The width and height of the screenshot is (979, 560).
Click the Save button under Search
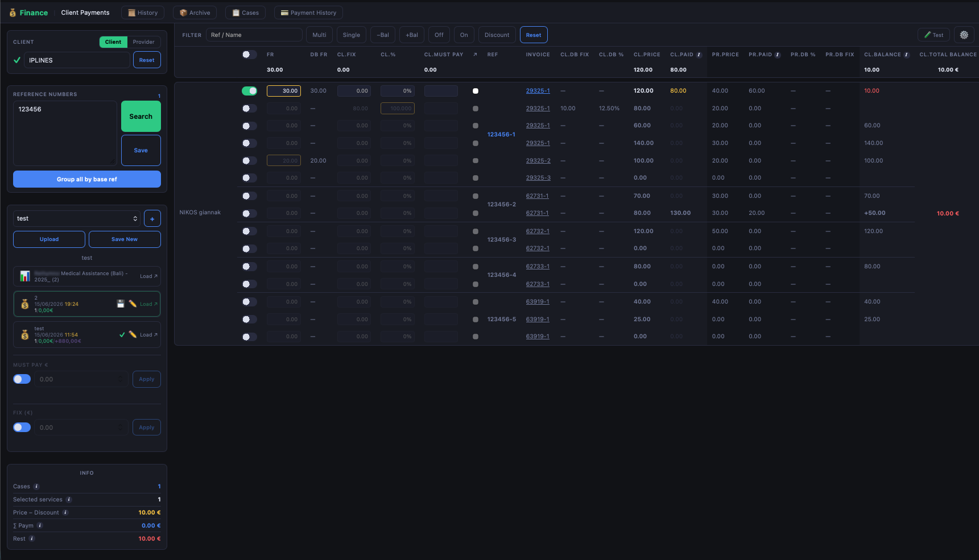click(x=141, y=151)
